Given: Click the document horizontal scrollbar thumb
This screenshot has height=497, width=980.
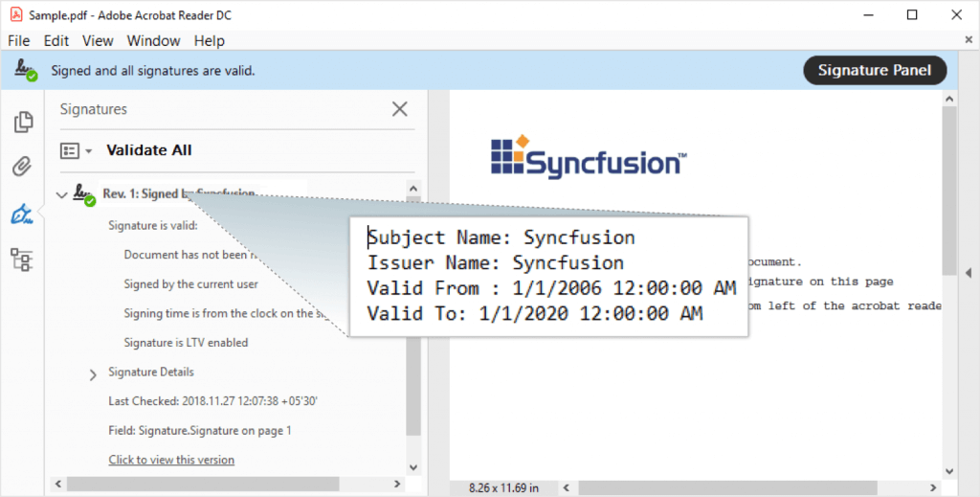Looking at the screenshot, I should tap(727, 487).
